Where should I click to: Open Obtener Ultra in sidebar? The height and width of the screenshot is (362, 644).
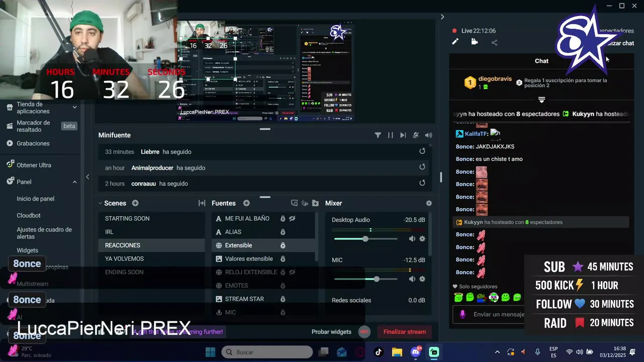pos(34,165)
